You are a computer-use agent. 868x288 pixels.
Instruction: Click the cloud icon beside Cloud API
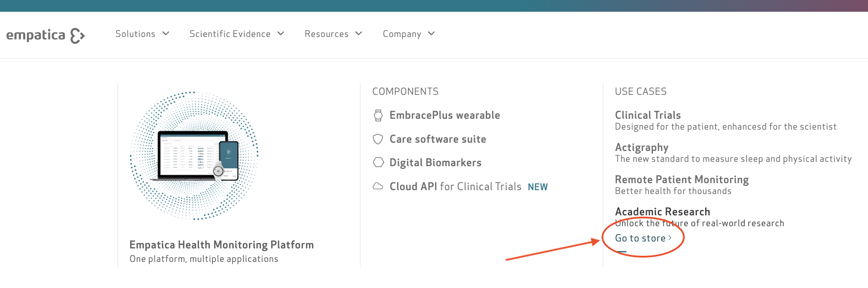378,186
